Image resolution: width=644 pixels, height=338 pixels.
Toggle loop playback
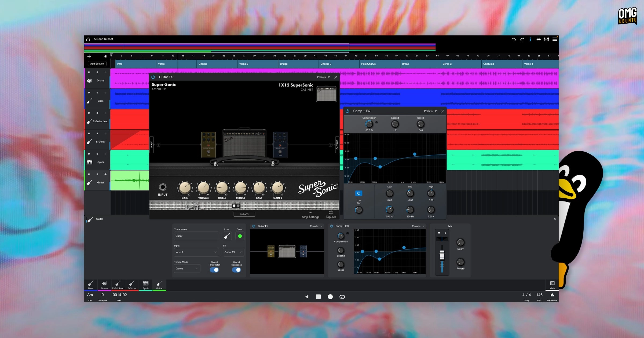342,297
